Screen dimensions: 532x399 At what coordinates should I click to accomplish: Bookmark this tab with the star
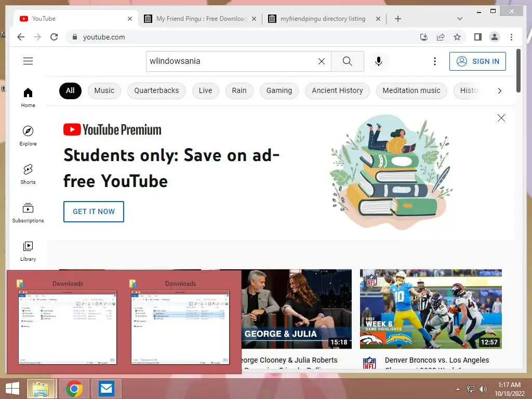coord(457,37)
